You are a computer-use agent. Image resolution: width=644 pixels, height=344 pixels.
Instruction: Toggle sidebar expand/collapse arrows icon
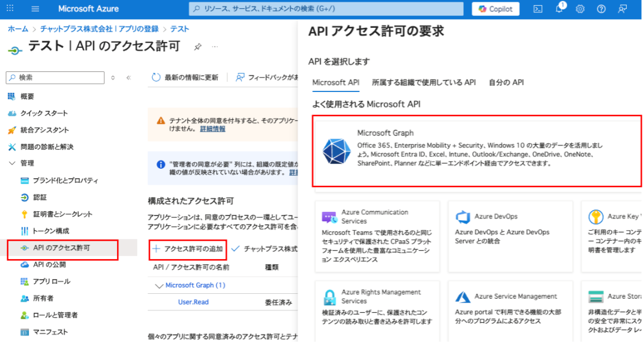[x=113, y=77]
